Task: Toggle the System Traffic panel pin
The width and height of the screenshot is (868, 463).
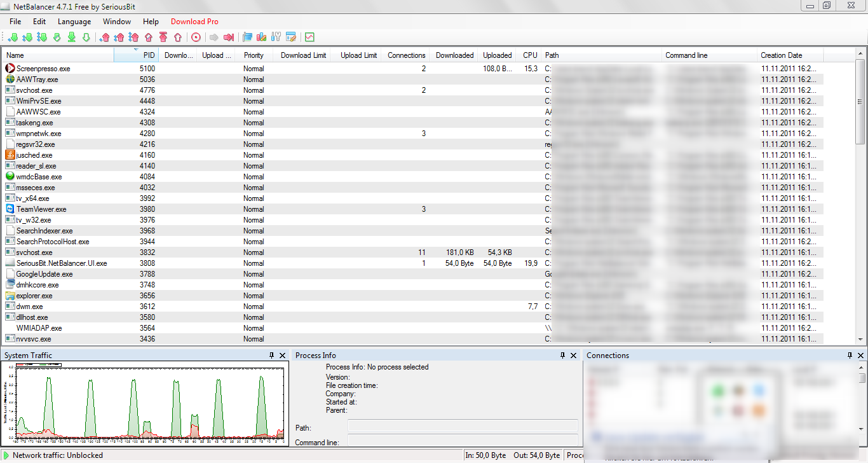Action: click(271, 356)
